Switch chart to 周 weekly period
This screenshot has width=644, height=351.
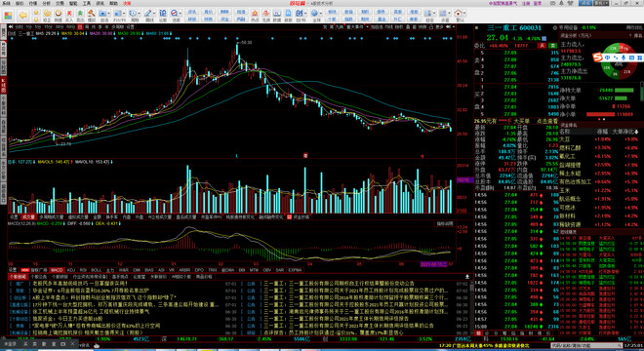87,26
